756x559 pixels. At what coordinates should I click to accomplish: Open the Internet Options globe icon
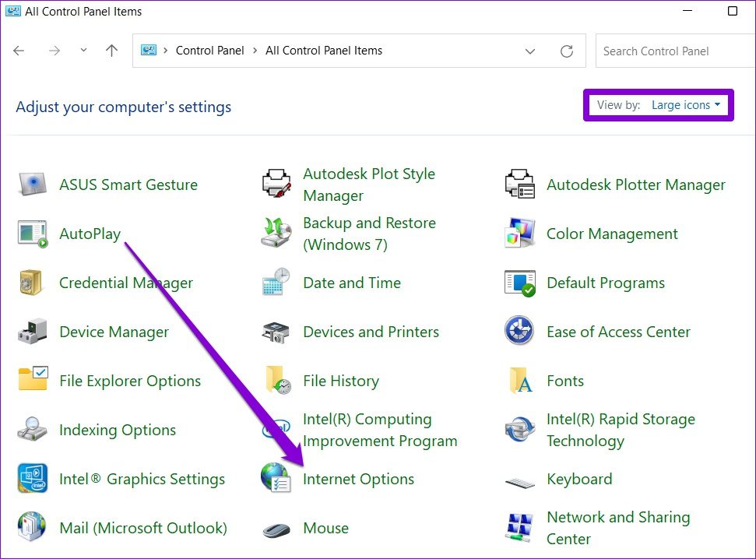[276, 479]
